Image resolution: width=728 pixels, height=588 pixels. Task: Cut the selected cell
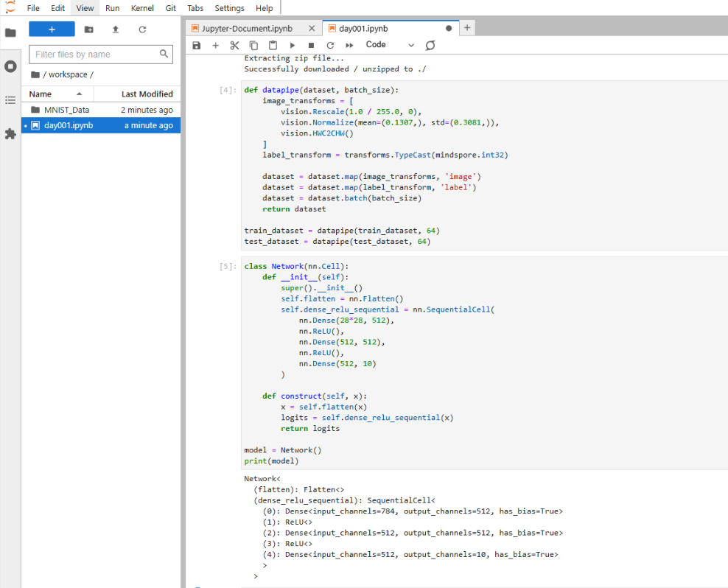pos(234,45)
